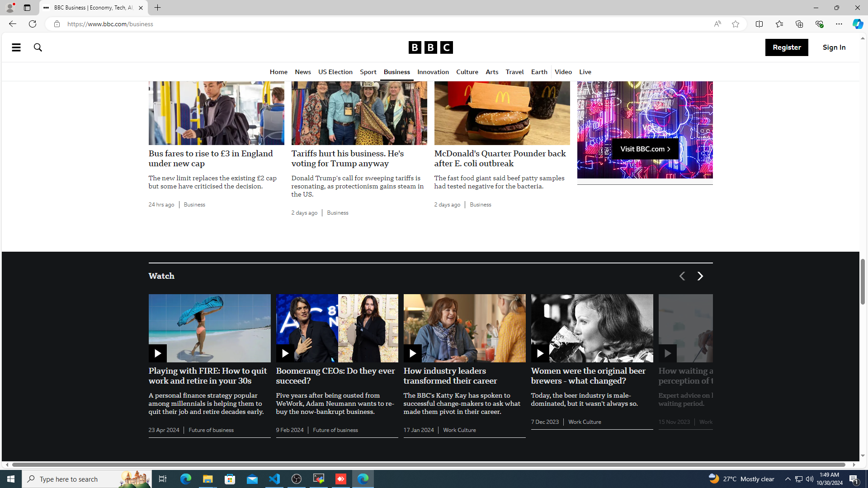
Task: Select the Innovation nav tab
Action: [x=433, y=72]
